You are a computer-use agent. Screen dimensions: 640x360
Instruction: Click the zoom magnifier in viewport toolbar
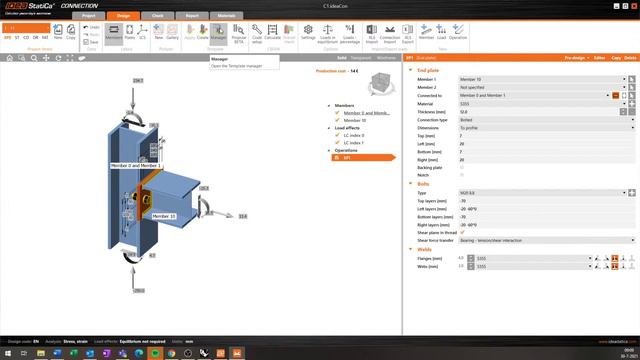pyautogui.click(x=34, y=58)
